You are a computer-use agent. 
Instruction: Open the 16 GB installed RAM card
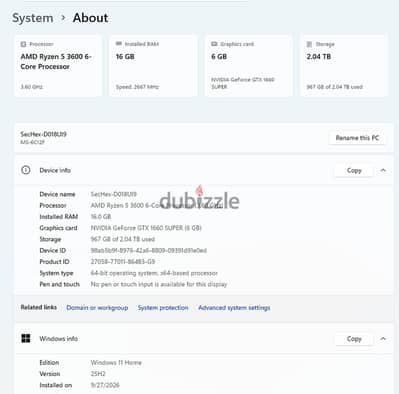[x=153, y=65]
